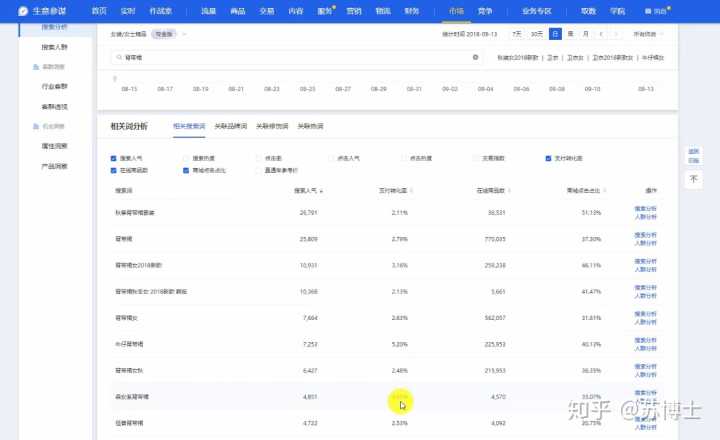The height and width of the screenshot is (440, 720).
Task: Clear the search box with the X icon
Action: [x=475, y=58]
